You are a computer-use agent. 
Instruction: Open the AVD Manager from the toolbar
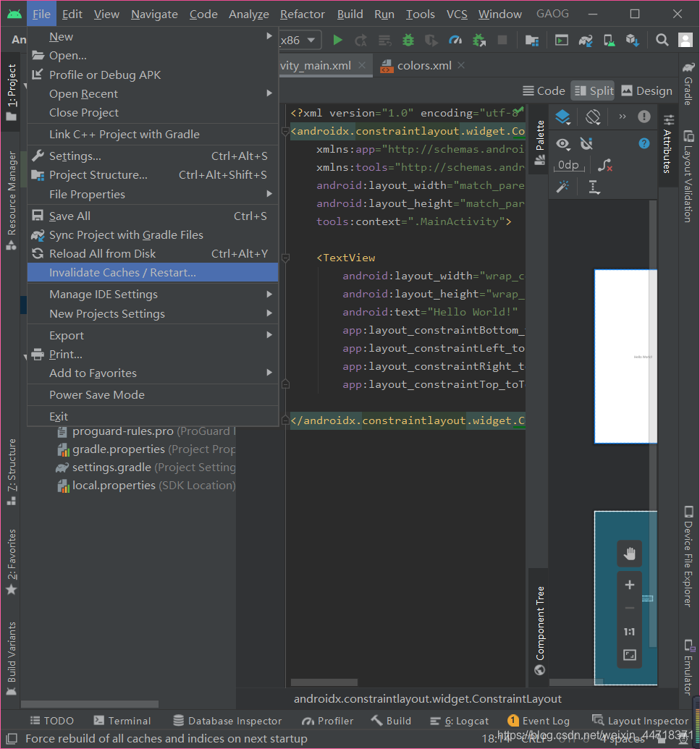click(x=609, y=40)
